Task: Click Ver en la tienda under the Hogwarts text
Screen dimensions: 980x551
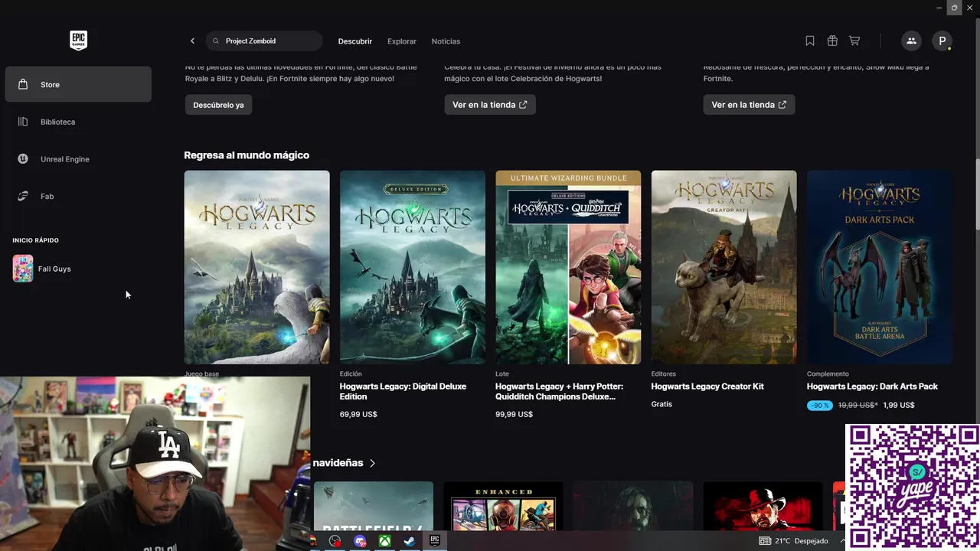Action: coord(490,105)
